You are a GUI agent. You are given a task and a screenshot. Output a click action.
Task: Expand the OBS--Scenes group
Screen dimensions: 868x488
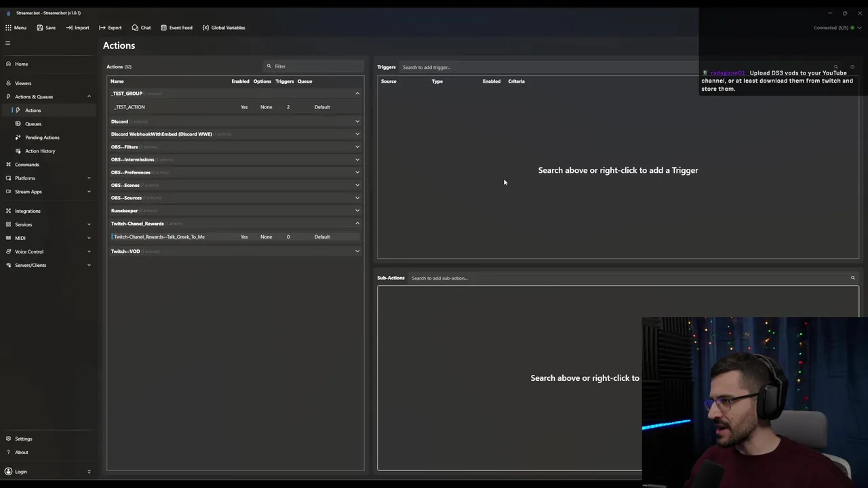coord(357,185)
